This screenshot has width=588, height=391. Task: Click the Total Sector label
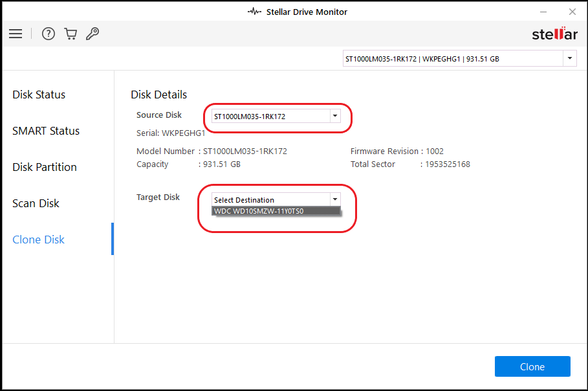pyautogui.click(x=373, y=164)
